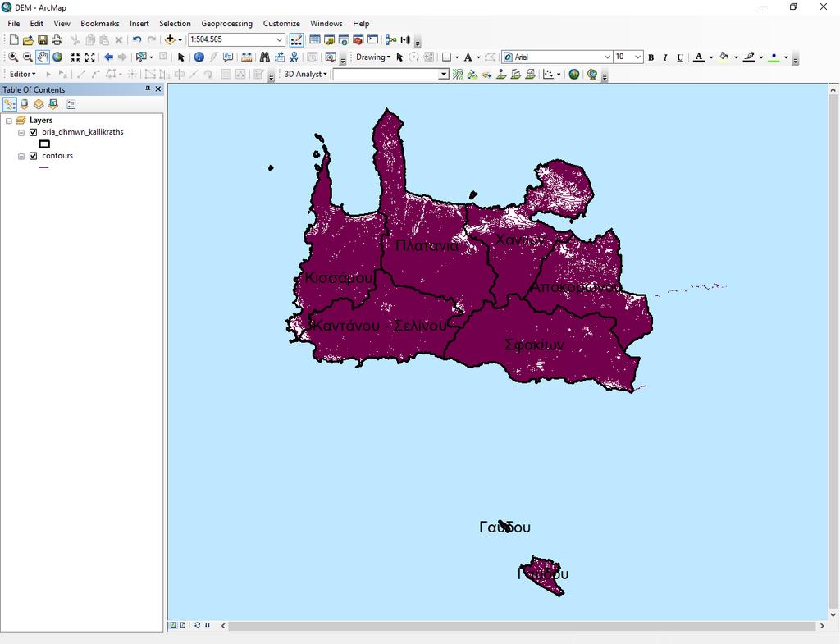The width and height of the screenshot is (840, 644).
Task: Click the oria_dhmwn_kallikraths polygon symbol
Action: coord(44,144)
